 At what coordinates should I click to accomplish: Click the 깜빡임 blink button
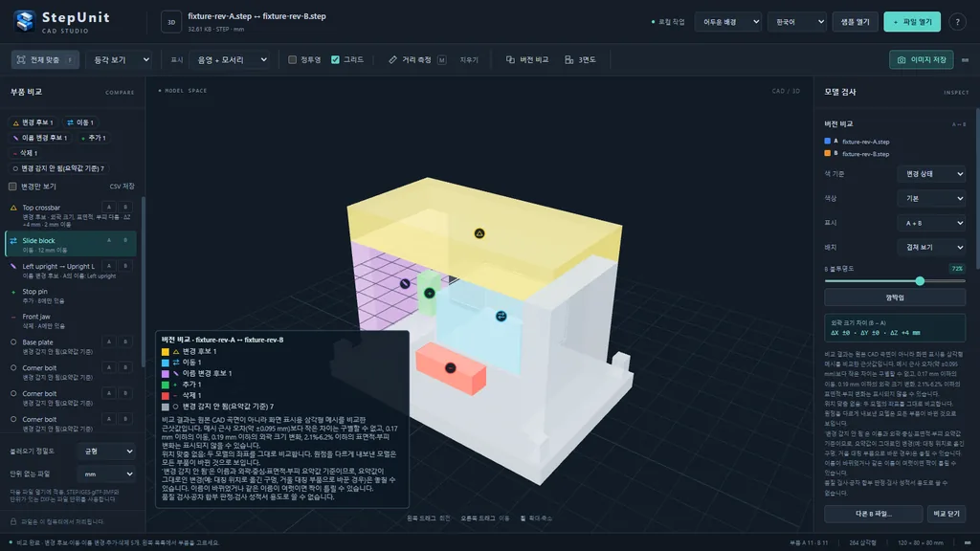click(895, 298)
